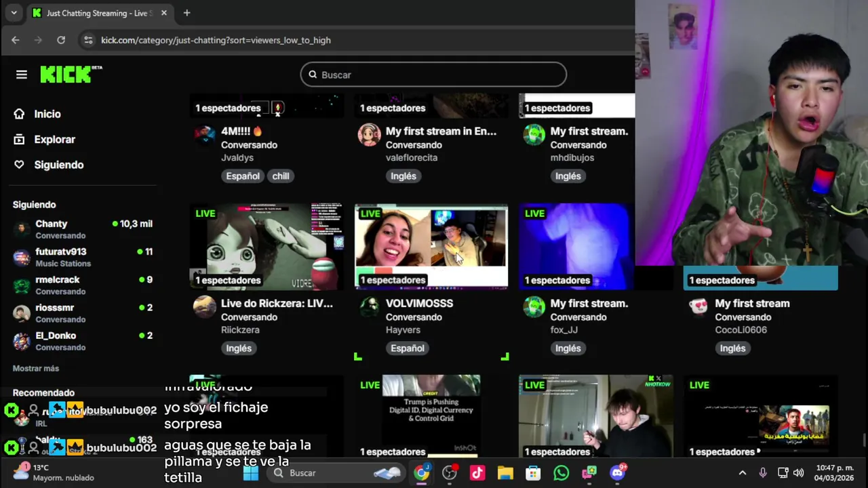Click the browser forward arrow

(x=38, y=40)
